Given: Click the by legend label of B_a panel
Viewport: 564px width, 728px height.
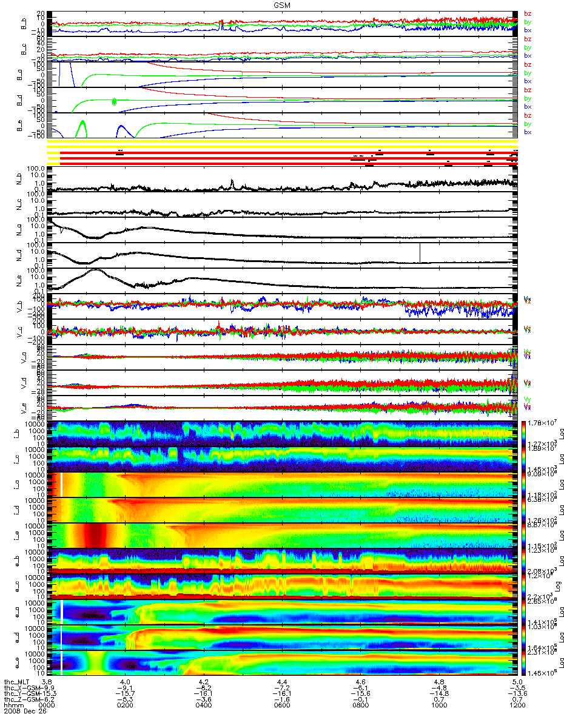Looking at the screenshot, I should click(528, 73).
